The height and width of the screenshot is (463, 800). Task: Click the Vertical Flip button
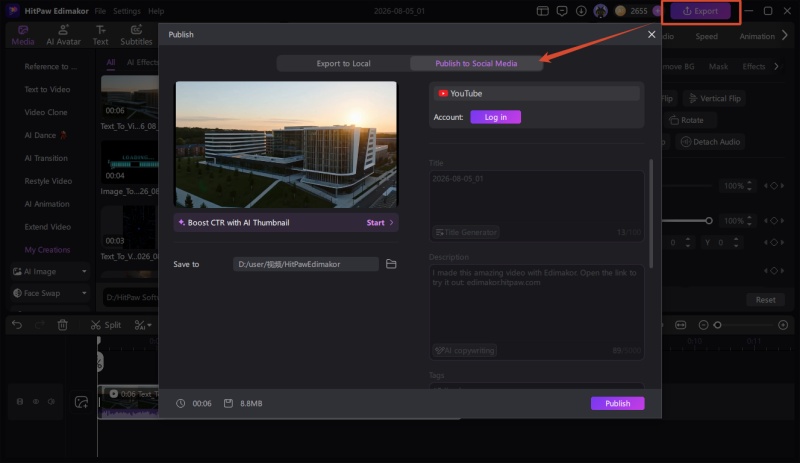(715, 98)
